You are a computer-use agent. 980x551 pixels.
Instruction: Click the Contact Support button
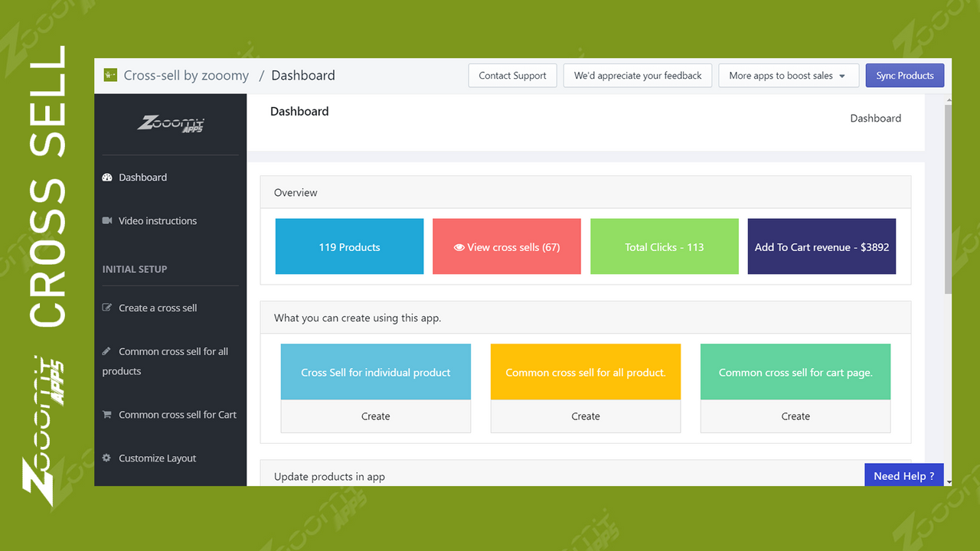click(512, 76)
